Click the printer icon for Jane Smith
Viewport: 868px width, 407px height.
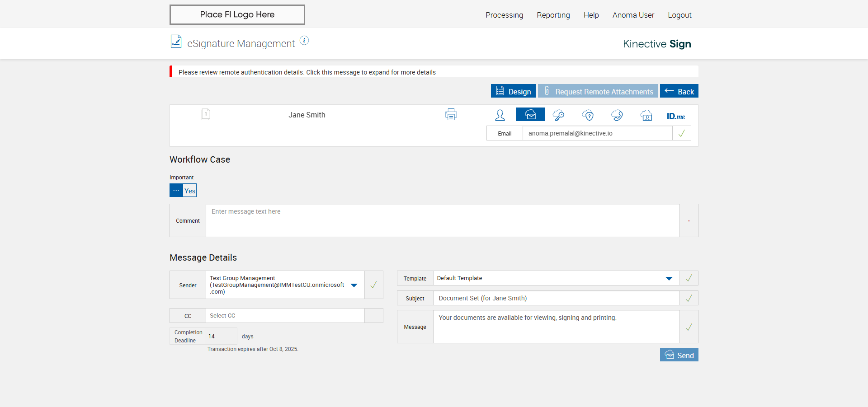coord(451,115)
